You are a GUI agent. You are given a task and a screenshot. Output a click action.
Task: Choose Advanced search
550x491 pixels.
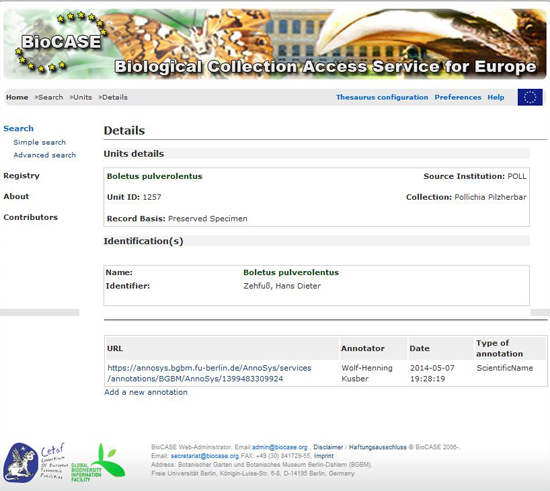tap(45, 155)
